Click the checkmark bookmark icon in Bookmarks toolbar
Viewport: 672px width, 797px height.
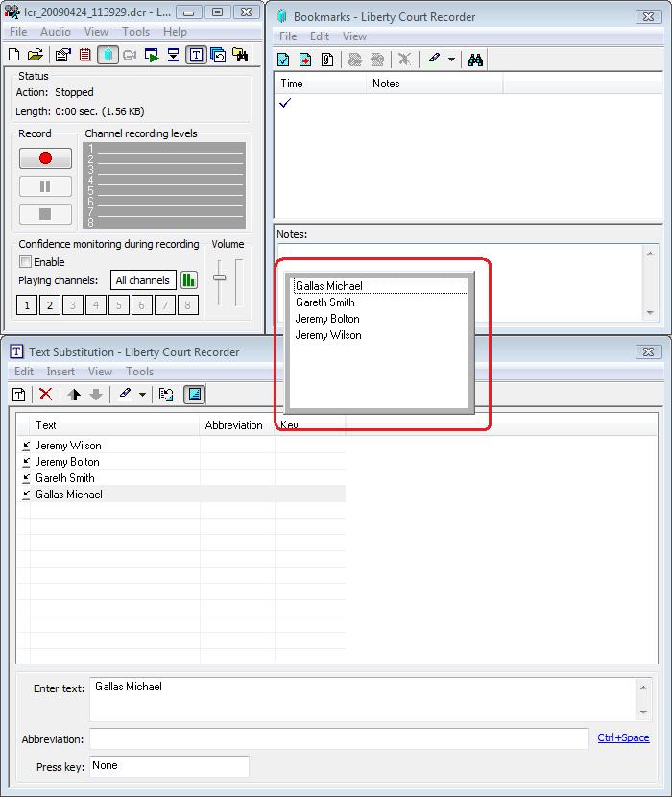pyautogui.click(x=283, y=60)
